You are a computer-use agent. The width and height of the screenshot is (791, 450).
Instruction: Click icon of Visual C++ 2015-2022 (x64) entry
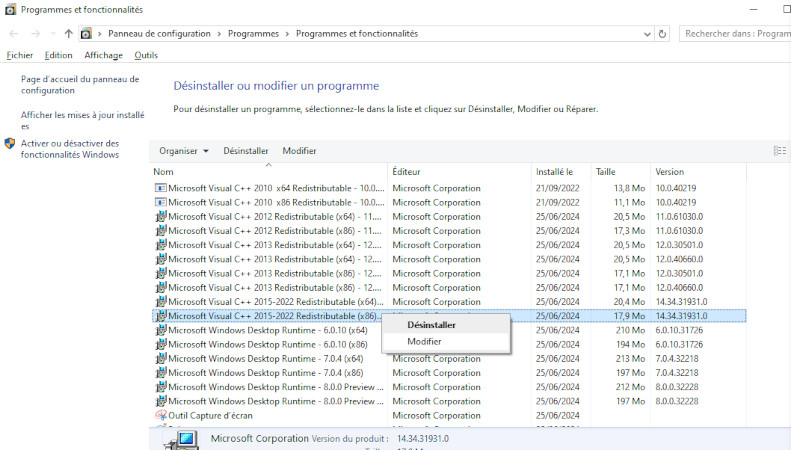click(160, 302)
